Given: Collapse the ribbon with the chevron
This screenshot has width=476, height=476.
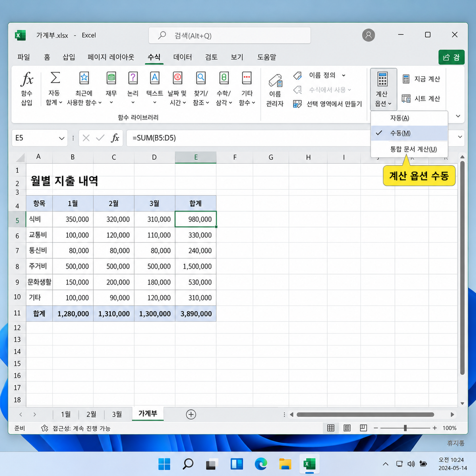Looking at the screenshot, I should tap(458, 116).
